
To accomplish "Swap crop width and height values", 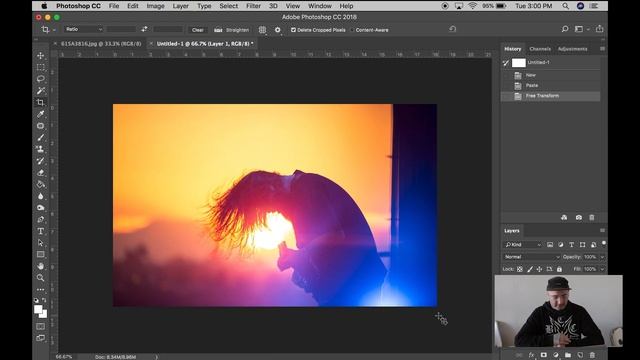I will pos(144,29).
